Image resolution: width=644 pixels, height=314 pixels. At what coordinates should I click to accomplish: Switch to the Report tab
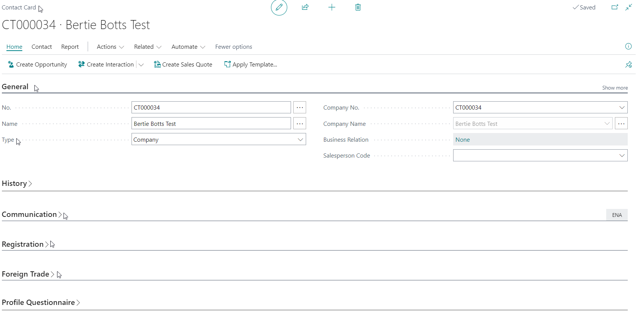[x=70, y=47]
